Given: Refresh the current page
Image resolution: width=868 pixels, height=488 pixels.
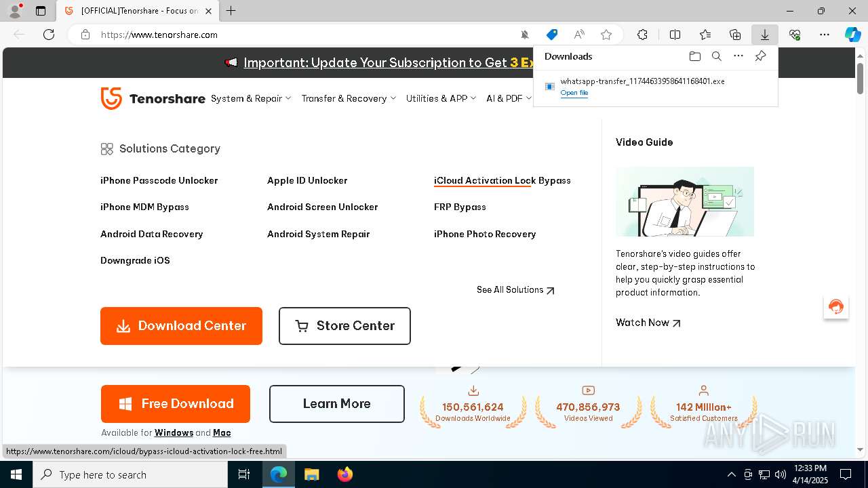Looking at the screenshot, I should coord(49,35).
